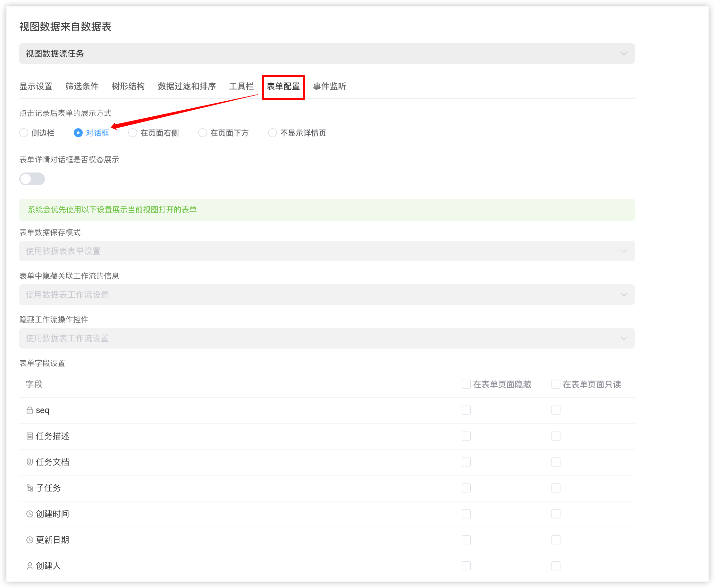This screenshot has width=715, height=588.
Task: Switch to the 事件监听 tab
Action: tap(329, 86)
